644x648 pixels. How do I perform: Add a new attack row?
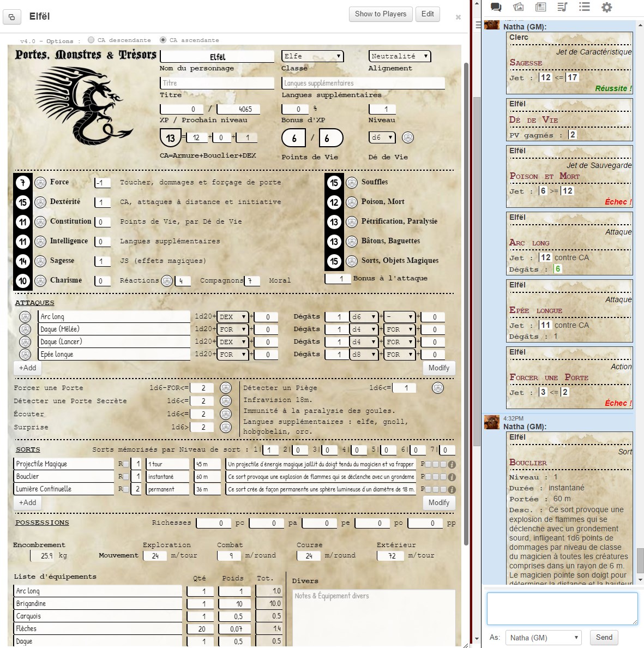pyautogui.click(x=27, y=368)
